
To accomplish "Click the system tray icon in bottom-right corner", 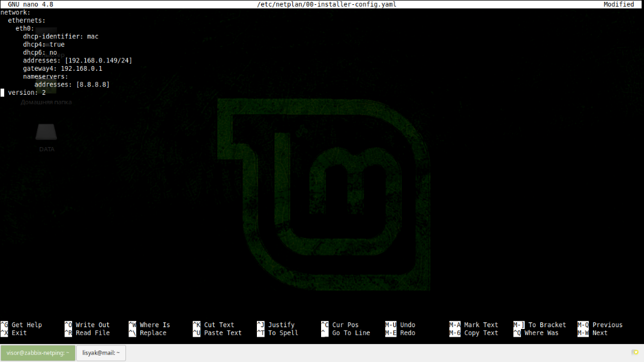I will tap(634, 352).
